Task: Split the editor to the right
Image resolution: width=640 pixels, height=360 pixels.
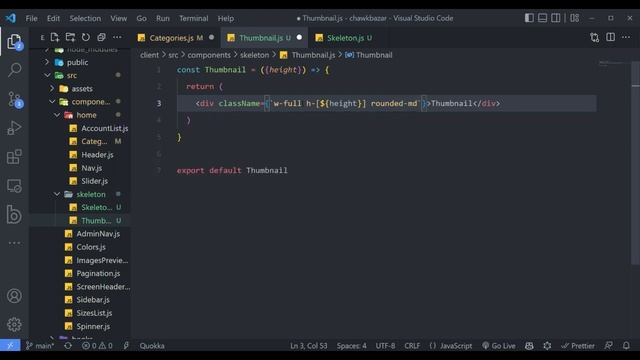Action: 610,37
